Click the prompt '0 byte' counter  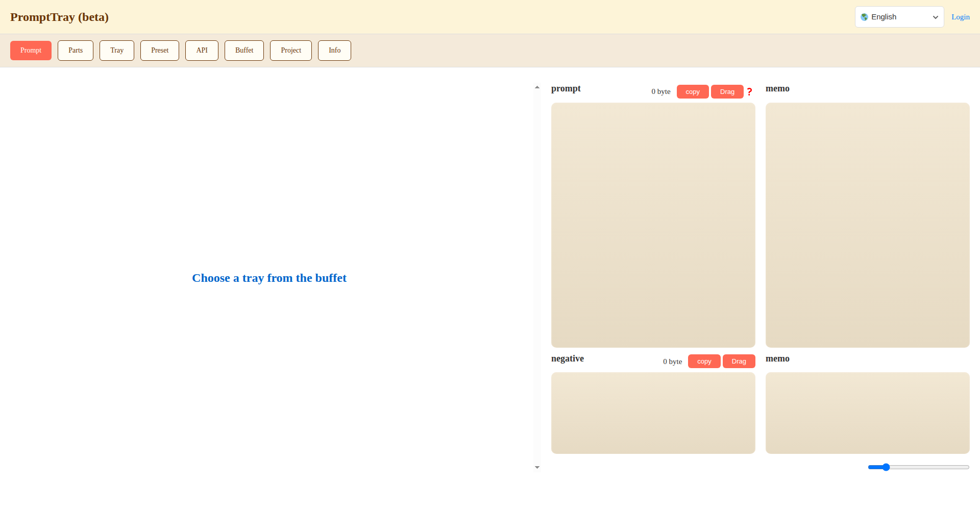tap(661, 92)
